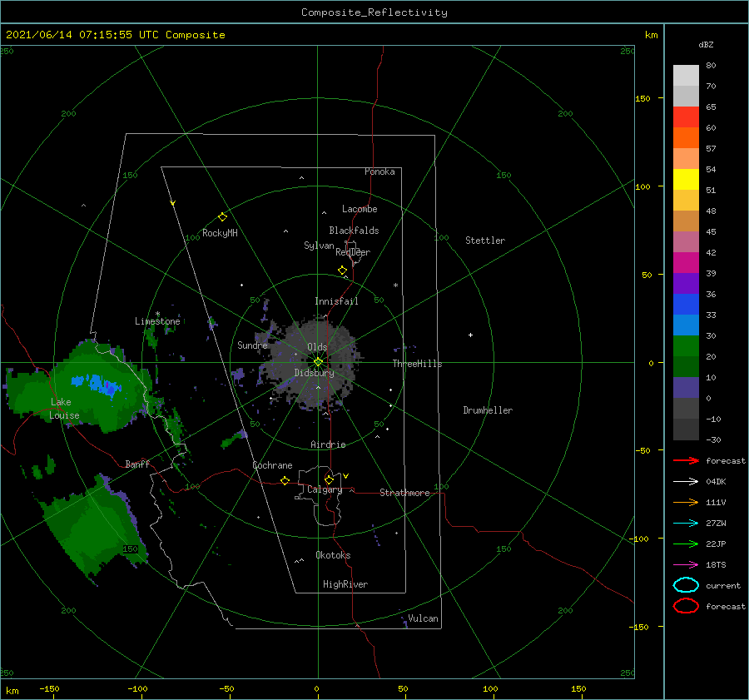This screenshot has width=749, height=700.
Task: Click the Cochrane label on map
Action: [x=272, y=465]
